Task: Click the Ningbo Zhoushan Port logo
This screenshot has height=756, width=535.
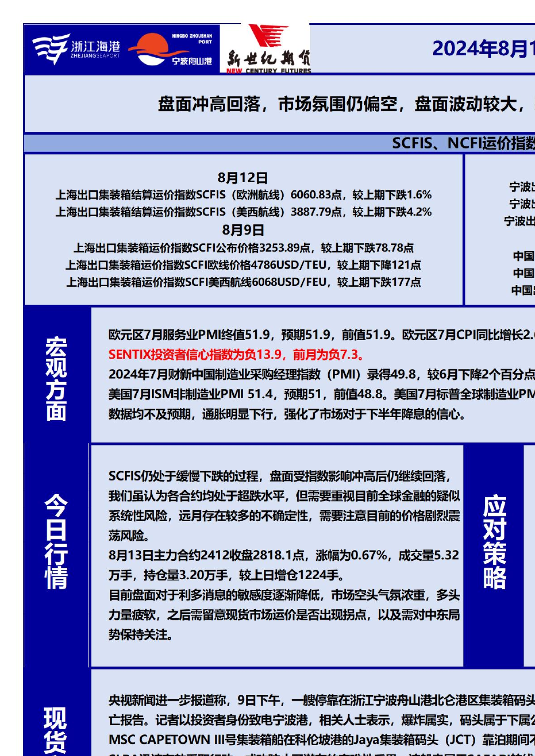Action: (171, 49)
